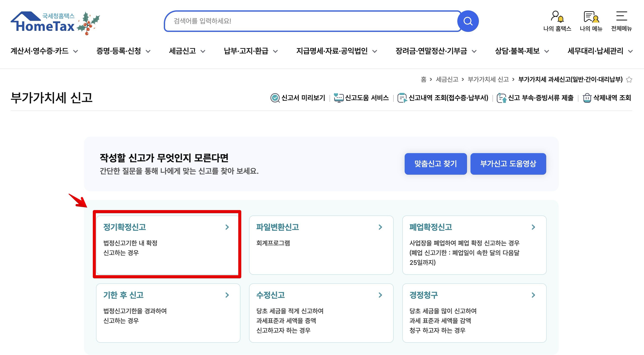The width and height of the screenshot is (644, 355).
Task: Click 부가신고 도움영상 button
Action: click(508, 164)
